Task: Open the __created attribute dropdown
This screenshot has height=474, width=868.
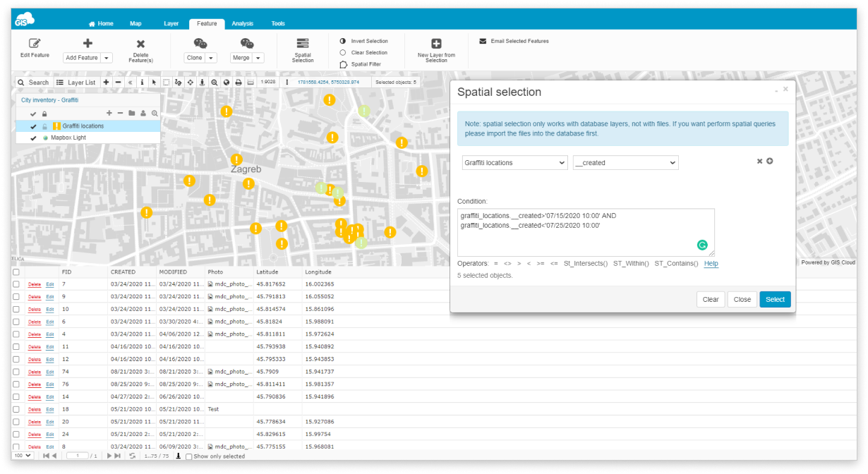Action: [x=625, y=162]
